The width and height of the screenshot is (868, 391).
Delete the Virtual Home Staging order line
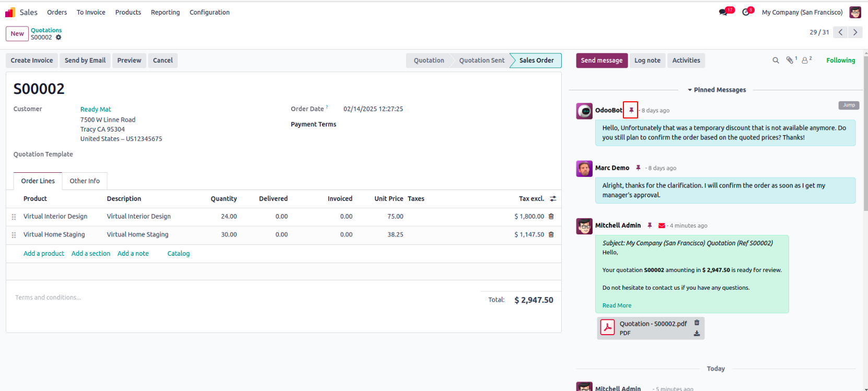551,234
